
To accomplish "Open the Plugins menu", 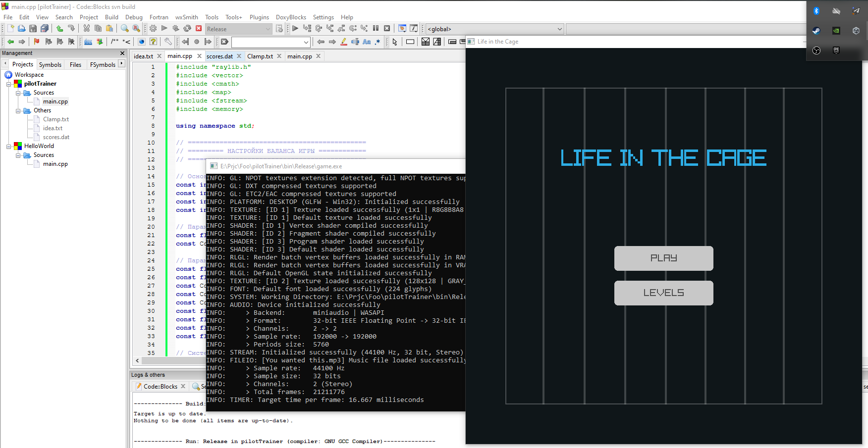I will [259, 17].
